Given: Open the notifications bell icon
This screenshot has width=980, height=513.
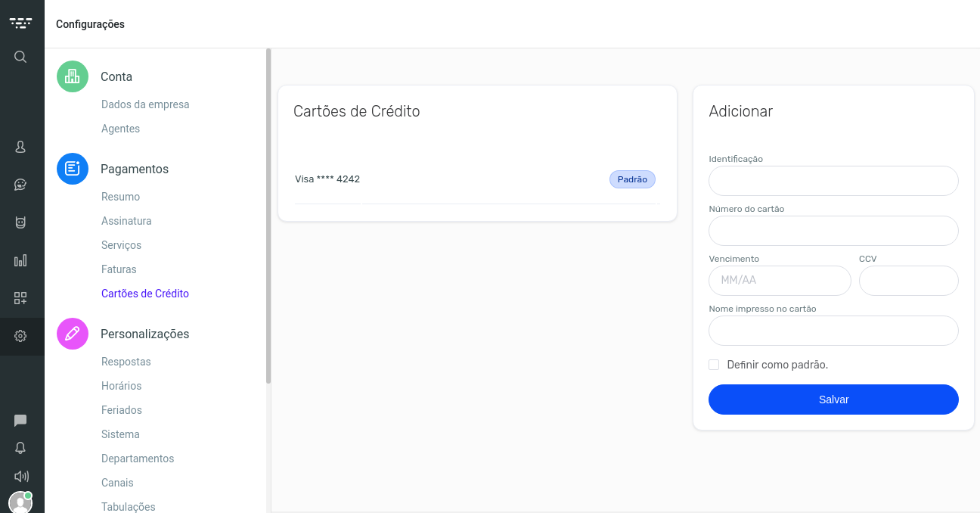Looking at the screenshot, I should pyautogui.click(x=20, y=448).
